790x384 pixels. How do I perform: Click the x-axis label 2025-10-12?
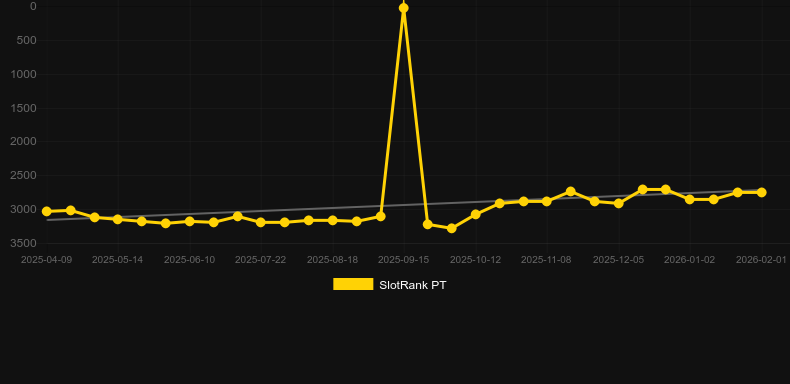click(x=476, y=260)
